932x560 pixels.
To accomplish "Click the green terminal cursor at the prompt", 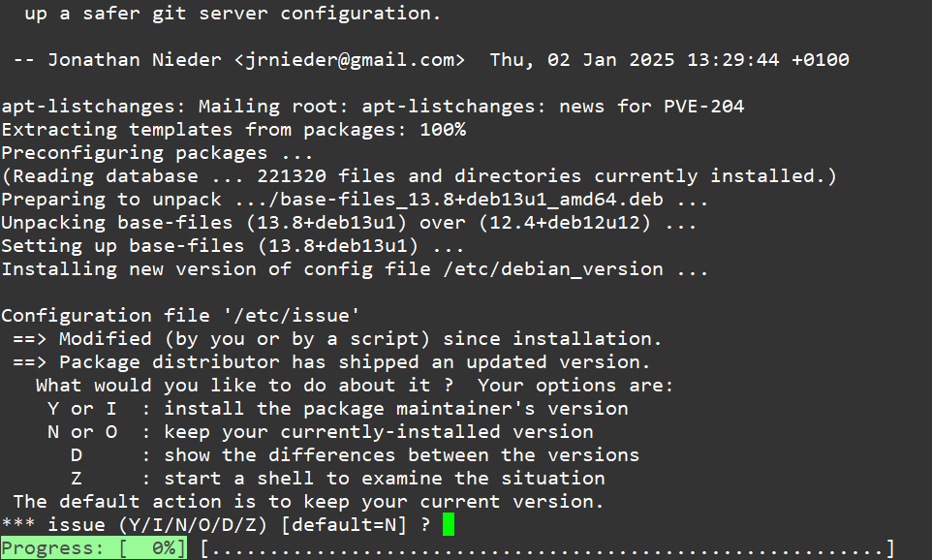I will pyautogui.click(x=449, y=524).
